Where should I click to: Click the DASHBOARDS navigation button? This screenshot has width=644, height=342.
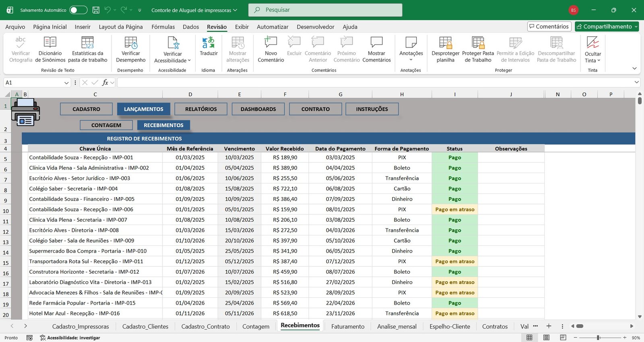pos(258,109)
